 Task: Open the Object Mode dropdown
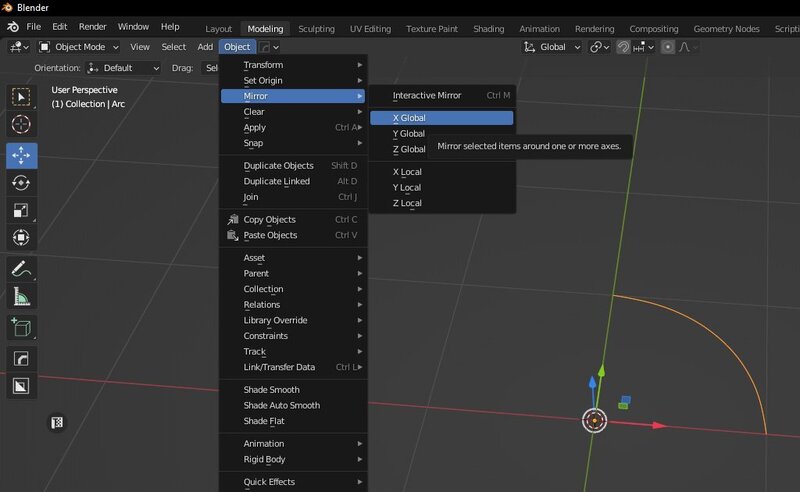(x=78, y=47)
